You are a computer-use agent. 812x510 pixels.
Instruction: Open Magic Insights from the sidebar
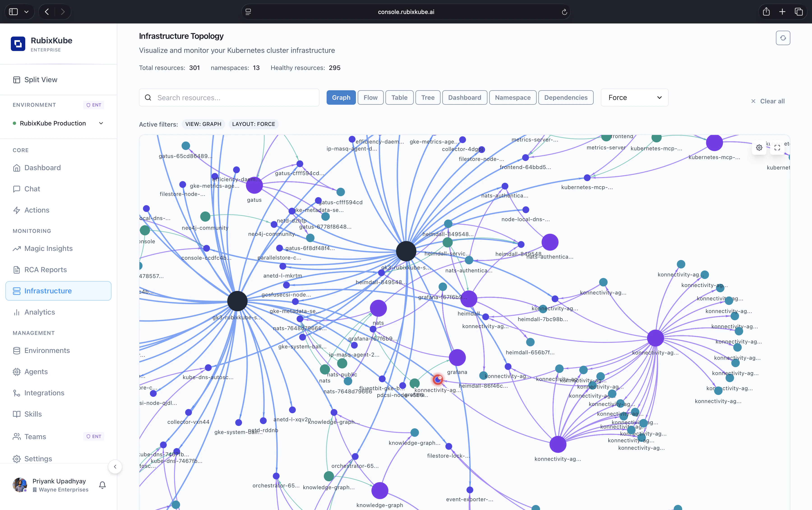point(48,248)
